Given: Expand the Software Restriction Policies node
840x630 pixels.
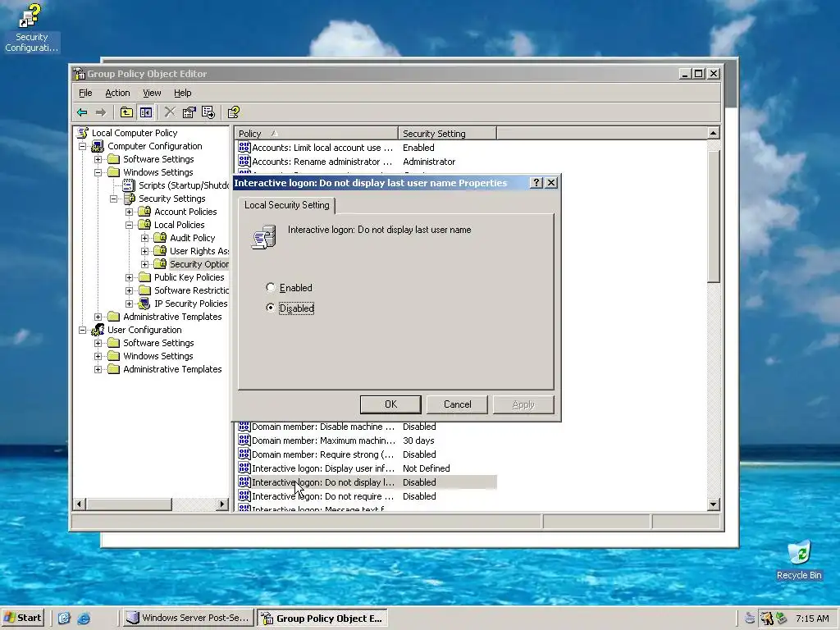Looking at the screenshot, I should pos(129,290).
